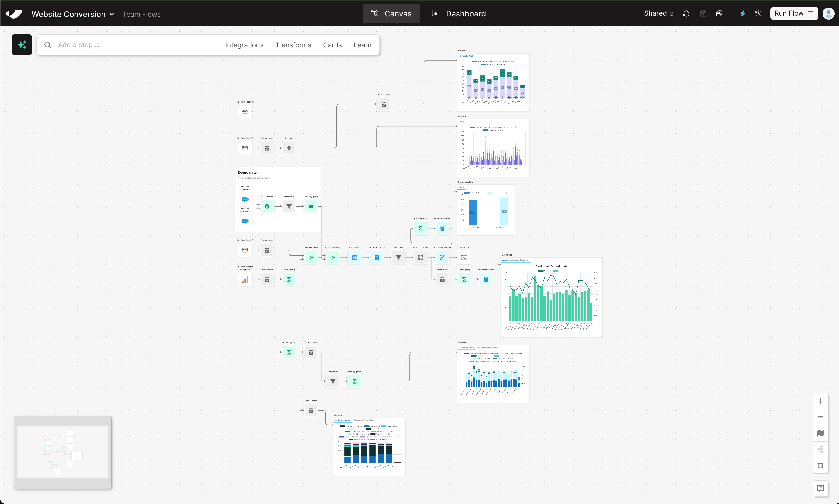Select the Conversion chart step icon

464,257
